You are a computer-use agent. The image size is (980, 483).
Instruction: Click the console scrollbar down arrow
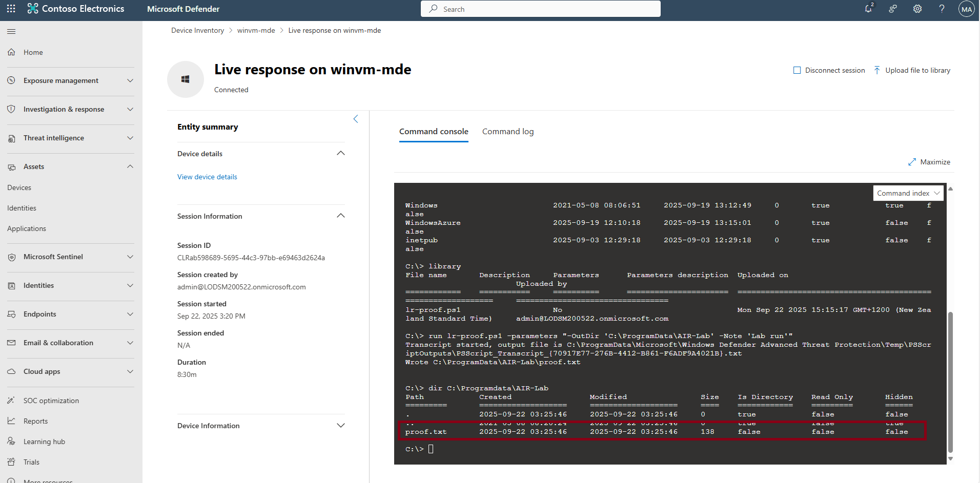coord(950,459)
